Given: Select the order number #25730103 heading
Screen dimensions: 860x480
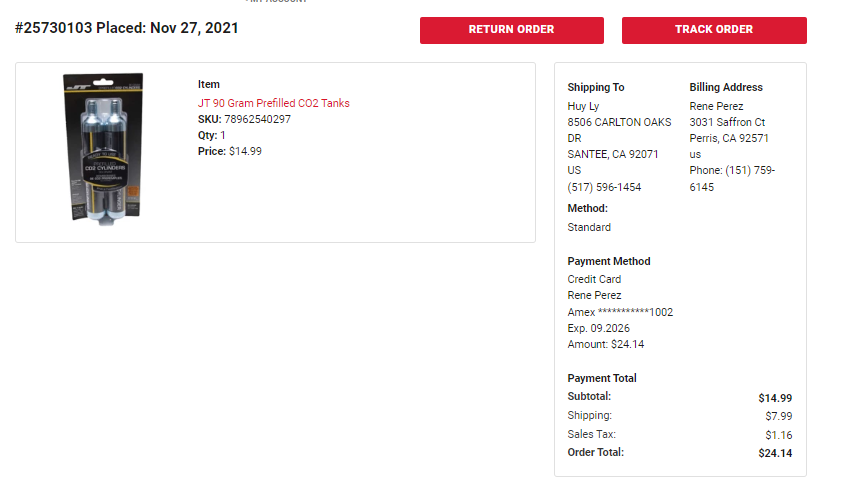Looking at the screenshot, I should [x=54, y=28].
